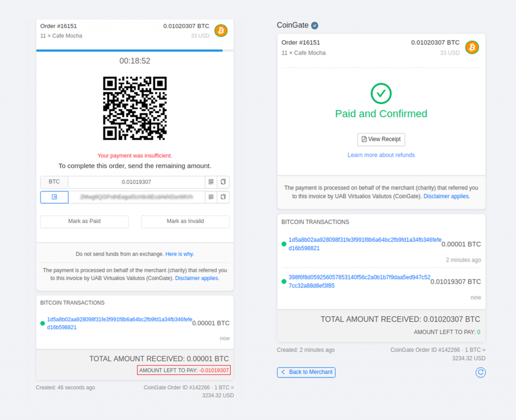
Task: Show QR code for the 0.01019307 BTC amount
Action: pyautogui.click(x=211, y=182)
